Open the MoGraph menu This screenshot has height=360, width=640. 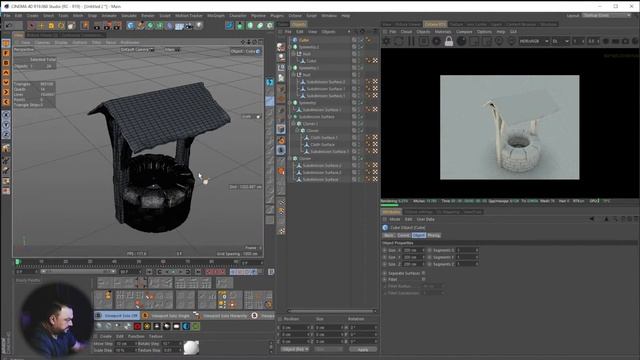216,16
